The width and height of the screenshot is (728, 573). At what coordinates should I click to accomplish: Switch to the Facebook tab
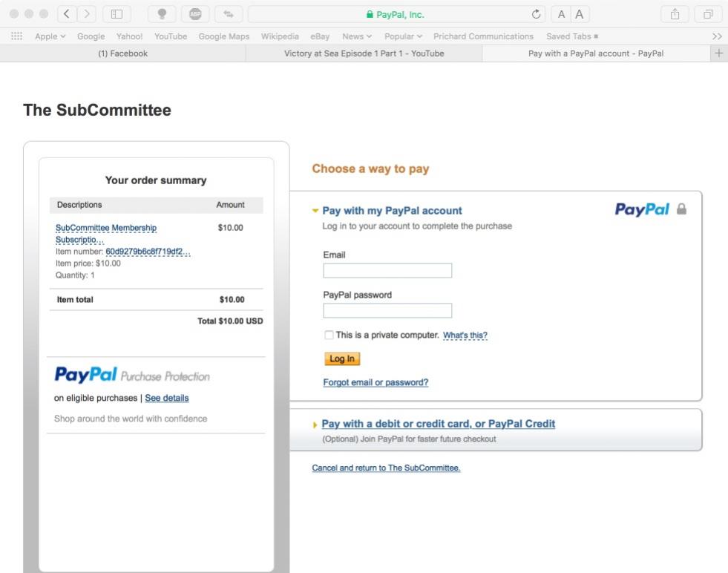coord(122,53)
